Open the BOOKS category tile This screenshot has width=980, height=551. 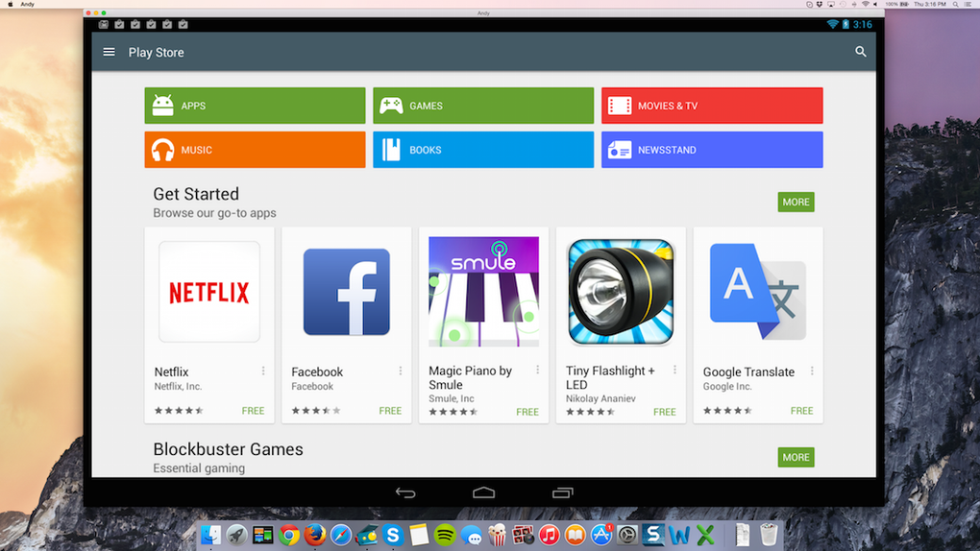(x=483, y=150)
